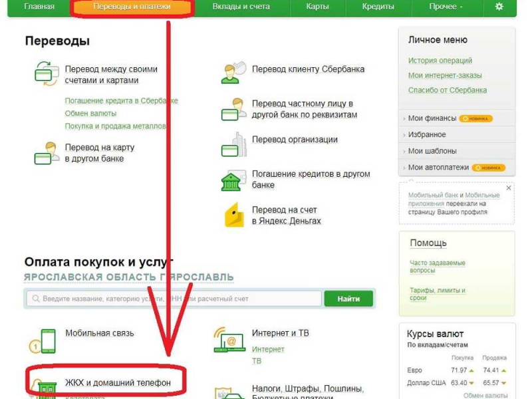
Task: Click the service search input field
Action: coord(173,299)
